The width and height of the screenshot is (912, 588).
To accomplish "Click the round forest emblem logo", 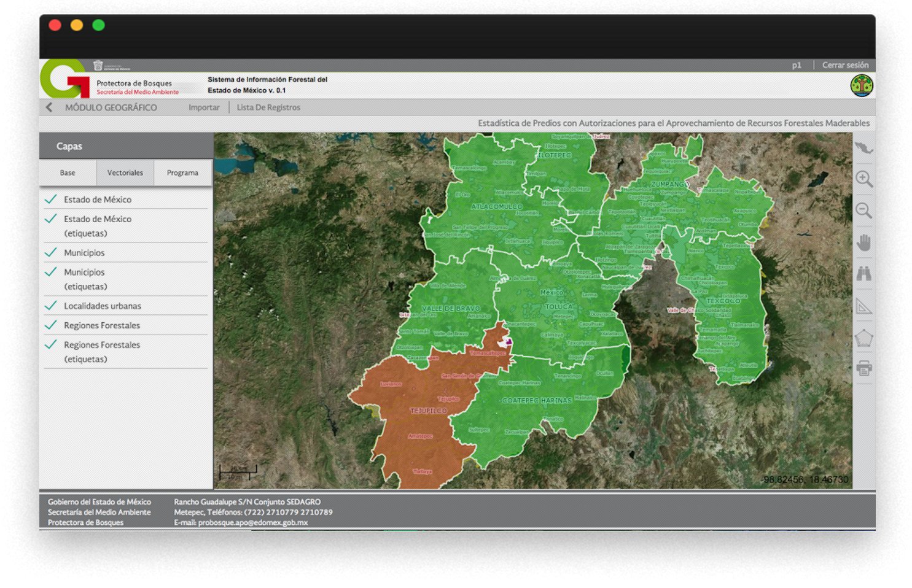I will [x=862, y=86].
